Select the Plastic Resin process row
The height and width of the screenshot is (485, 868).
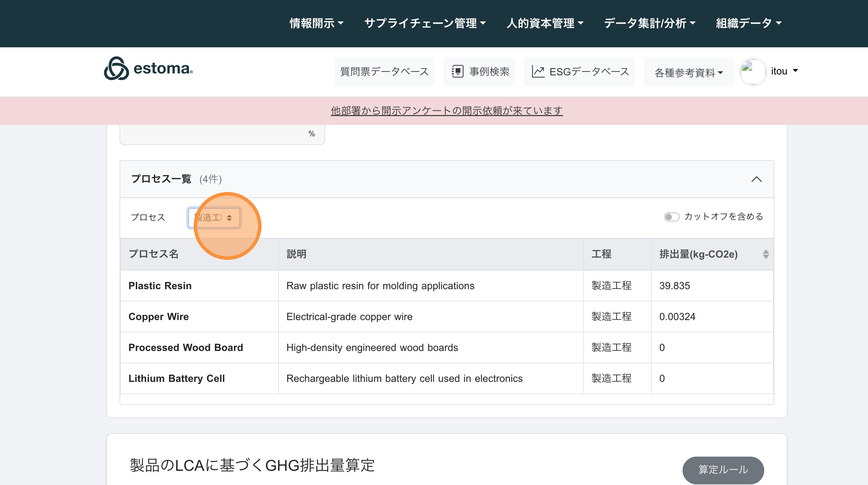point(160,286)
